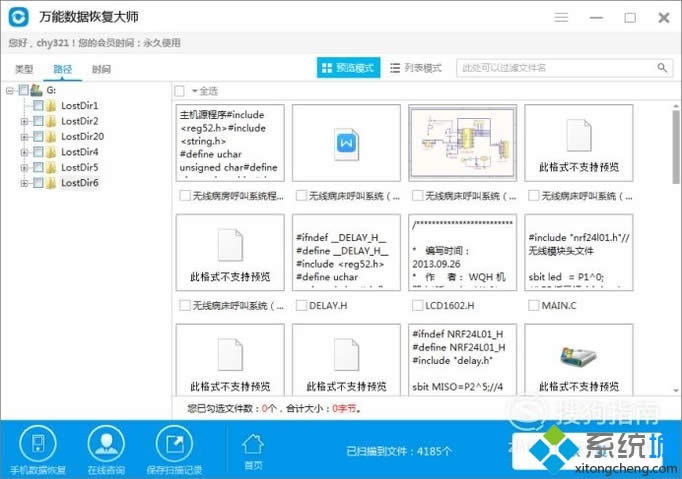The height and width of the screenshot is (479, 682).
Task: Expand the LostDir20 tree node
Action: point(24,137)
